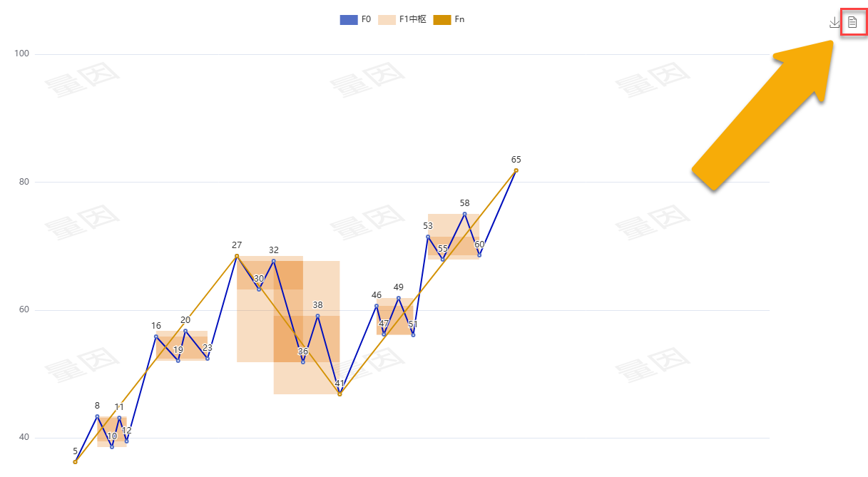Image resolution: width=868 pixels, height=477 pixels.
Task: Open the data view icon highlighted in red
Action: (x=853, y=22)
